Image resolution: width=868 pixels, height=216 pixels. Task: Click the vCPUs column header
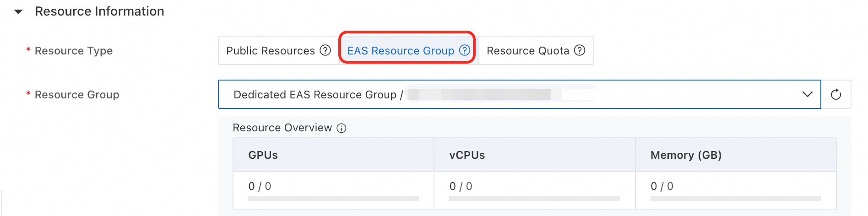467,155
